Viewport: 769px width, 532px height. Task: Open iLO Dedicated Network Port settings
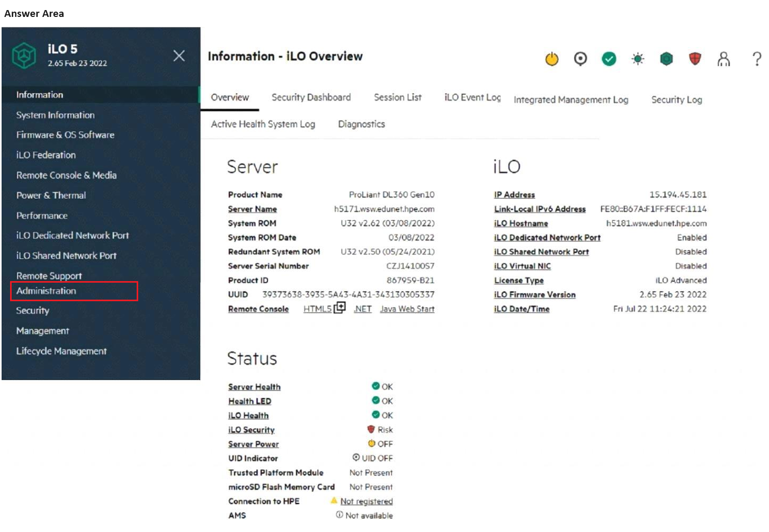click(x=73, y=236)
